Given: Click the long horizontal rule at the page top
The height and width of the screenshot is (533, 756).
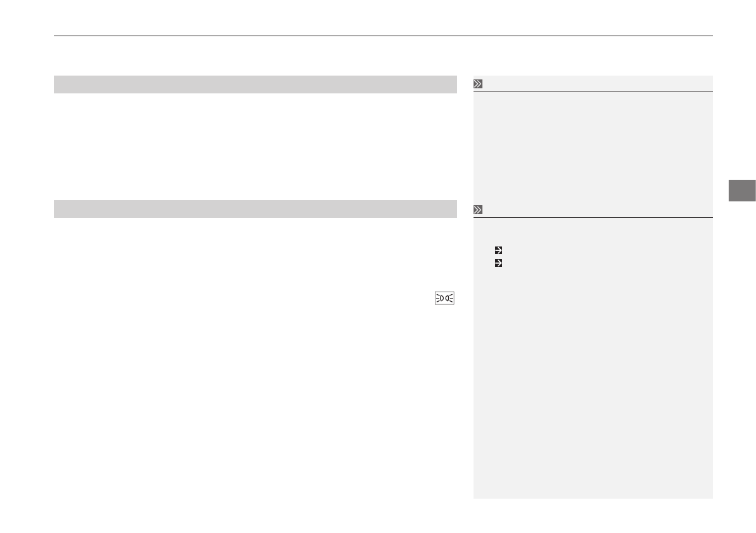Looking at the screenshot, I should pos(383,36).
